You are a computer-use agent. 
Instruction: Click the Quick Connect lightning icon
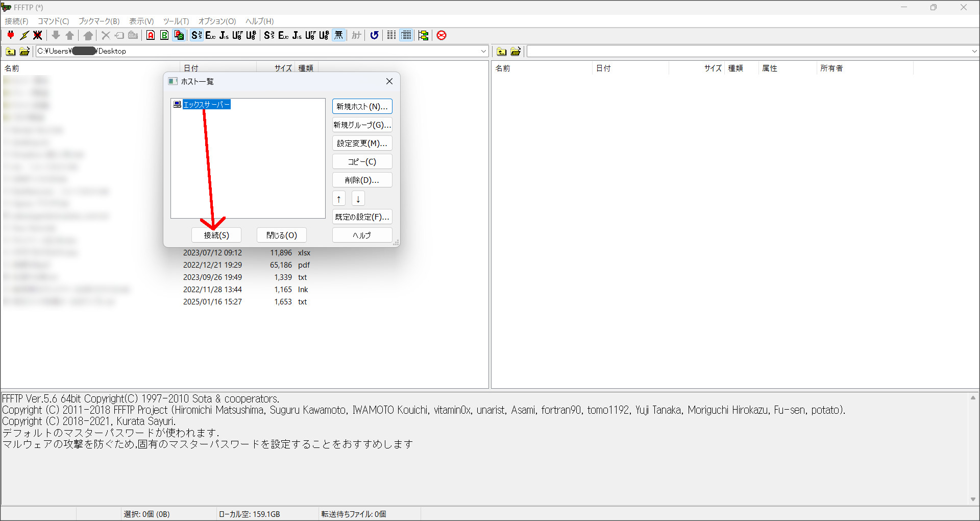(x=24, y=35)
